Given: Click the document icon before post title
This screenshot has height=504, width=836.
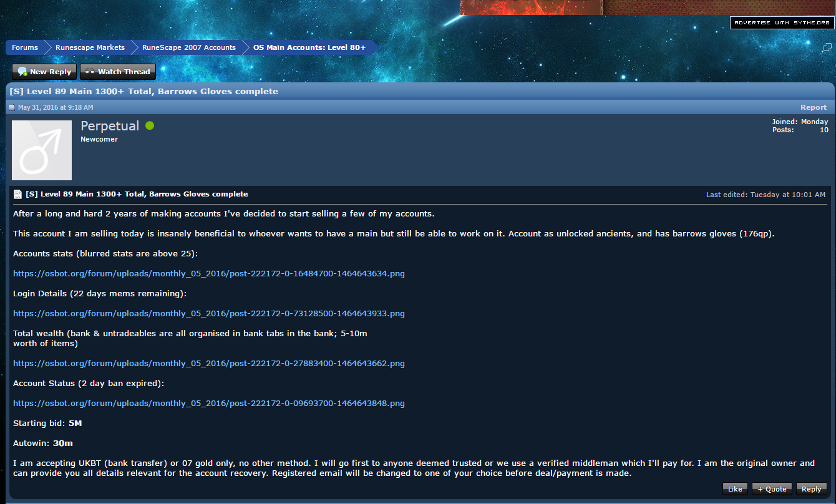Looking at the screenshot, I should tap(17, 194).
